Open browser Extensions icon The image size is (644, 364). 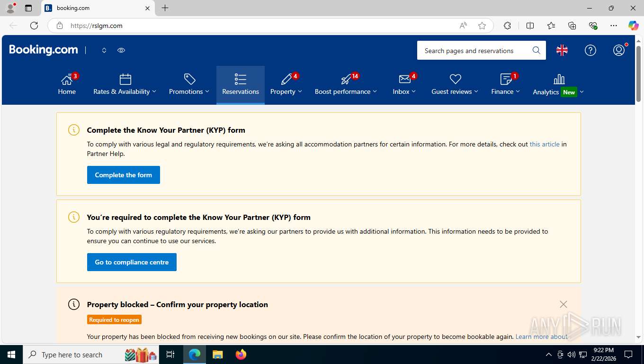coord(507,26)
